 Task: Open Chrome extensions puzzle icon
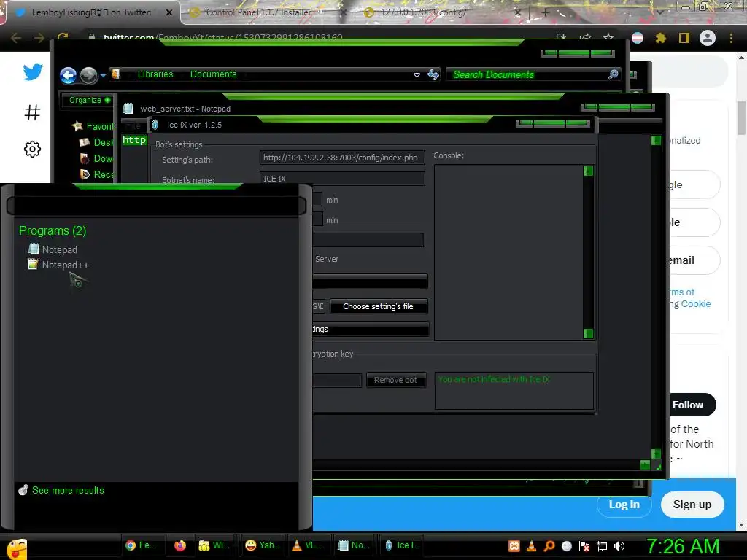[661, 38]
